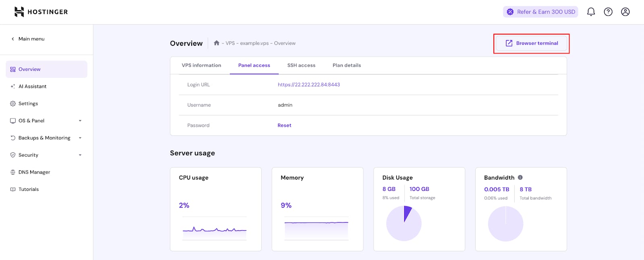Open Settings in the sidebar

coord(28,104)
